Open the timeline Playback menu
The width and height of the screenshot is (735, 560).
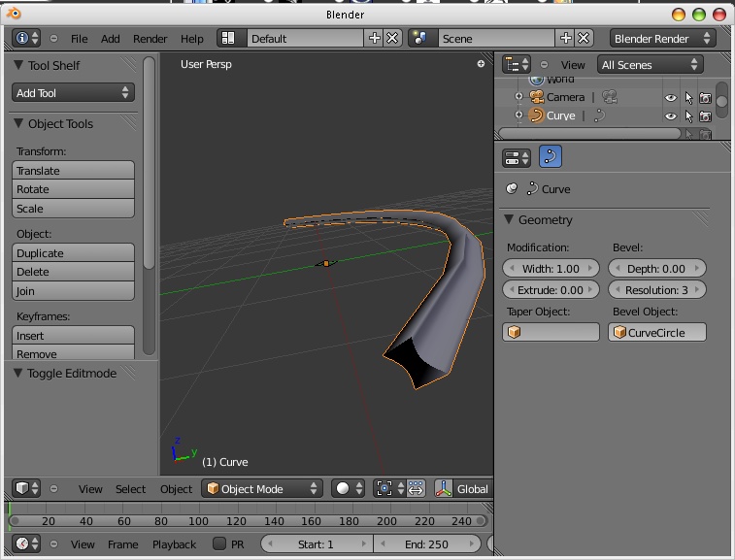coord(175,544)
